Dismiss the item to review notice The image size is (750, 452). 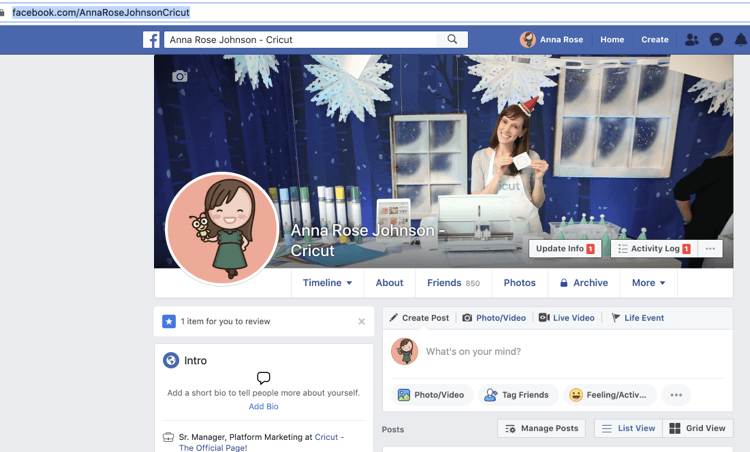tap(362, 321)
